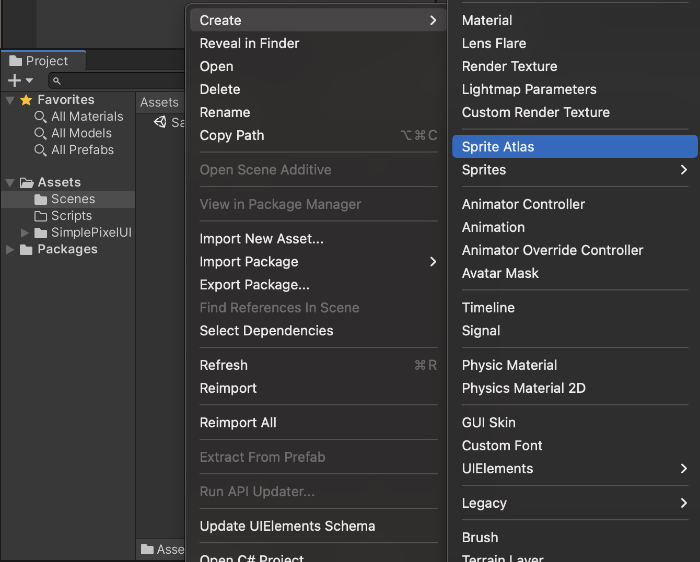Create Lightmap Parameters asset
This screenshot has width=700, height=562.
tap(575, 89)
